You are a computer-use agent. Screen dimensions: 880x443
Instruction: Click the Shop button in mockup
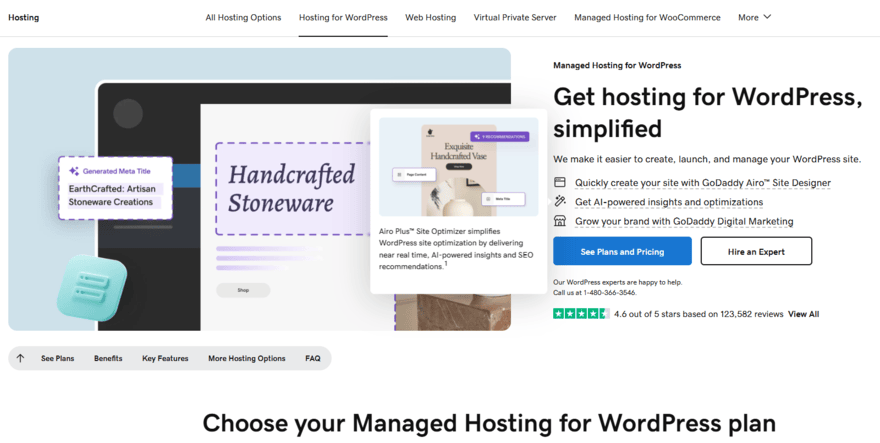point(243,290)
